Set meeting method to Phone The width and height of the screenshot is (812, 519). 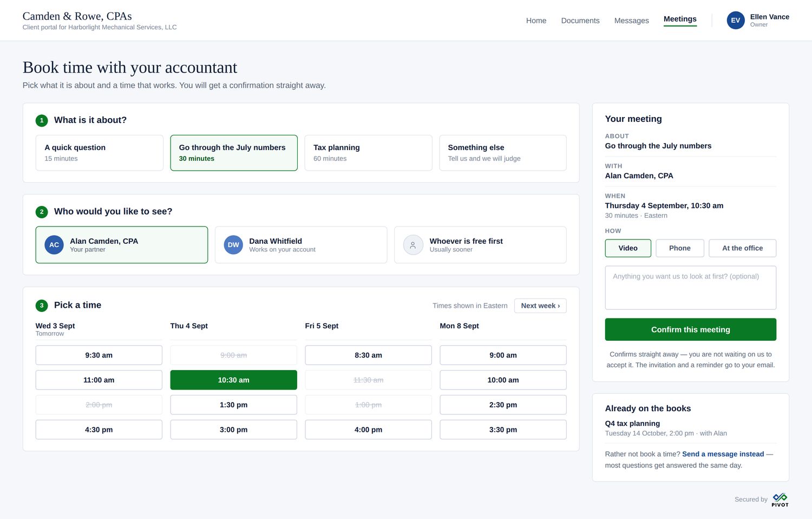coord(680,248)
